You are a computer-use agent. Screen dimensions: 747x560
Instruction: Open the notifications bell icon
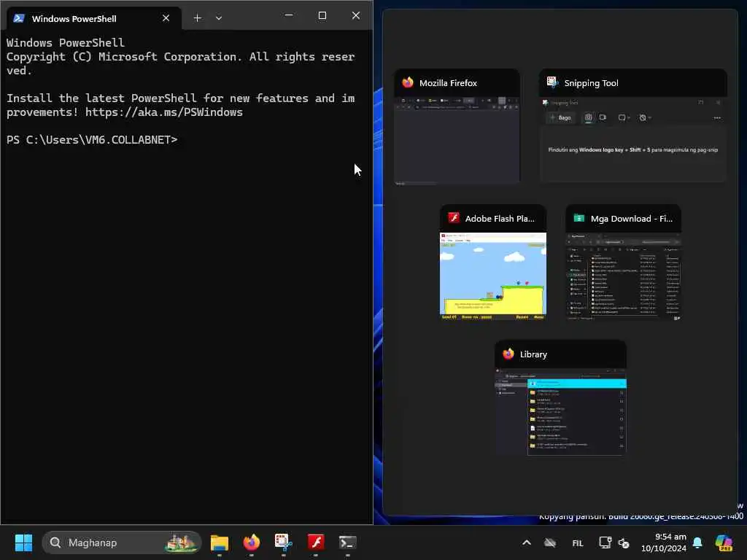tap(697, 542)
